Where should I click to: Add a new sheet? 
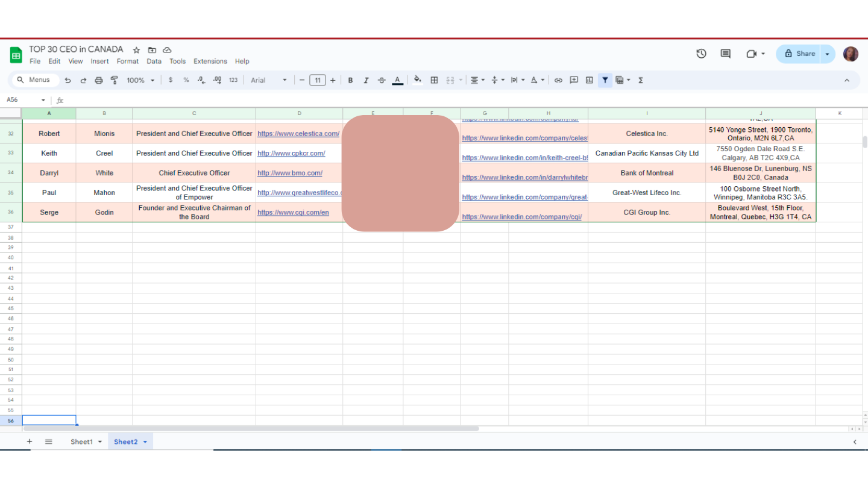29,442
